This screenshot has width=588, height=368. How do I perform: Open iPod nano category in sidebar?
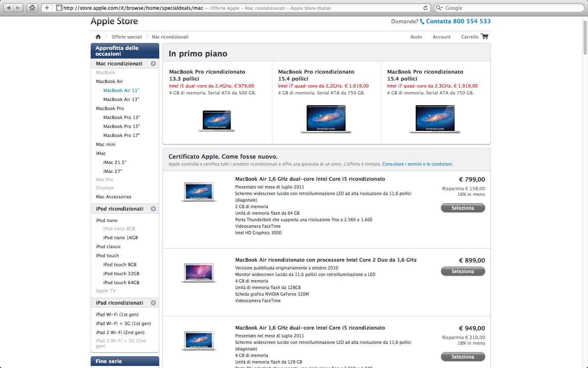pos(107,220)
